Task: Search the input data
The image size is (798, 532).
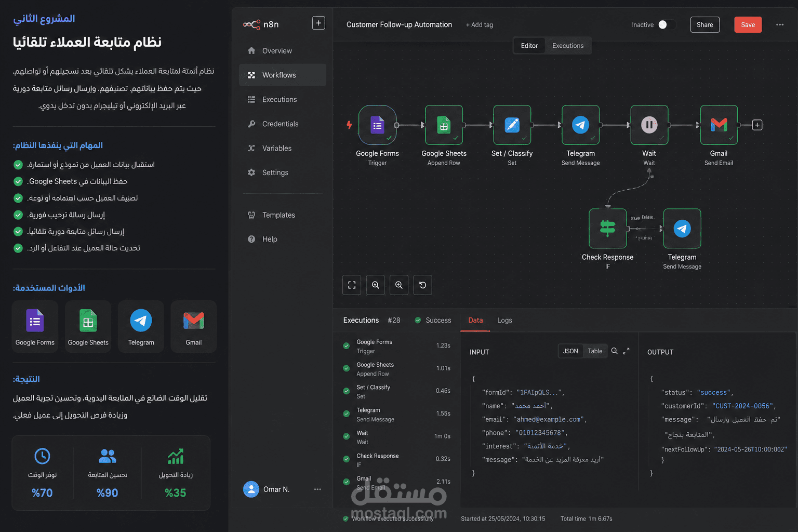Action: [614, 351]
